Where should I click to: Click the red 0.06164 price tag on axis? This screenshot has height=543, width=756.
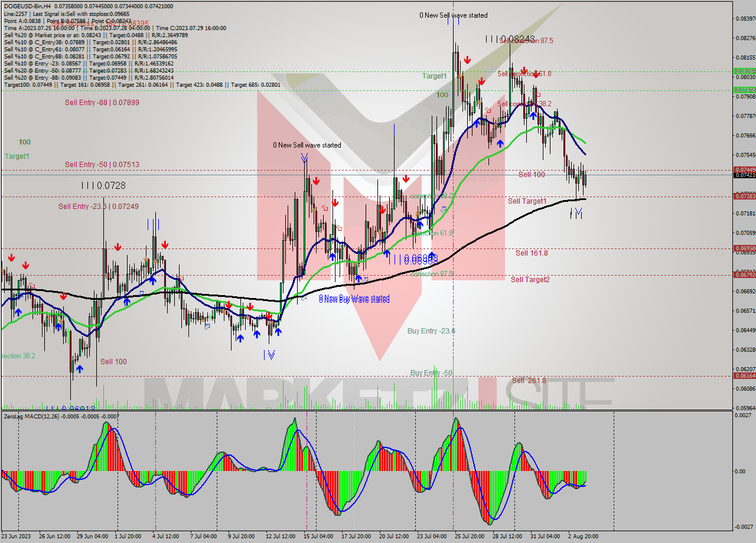744,375
